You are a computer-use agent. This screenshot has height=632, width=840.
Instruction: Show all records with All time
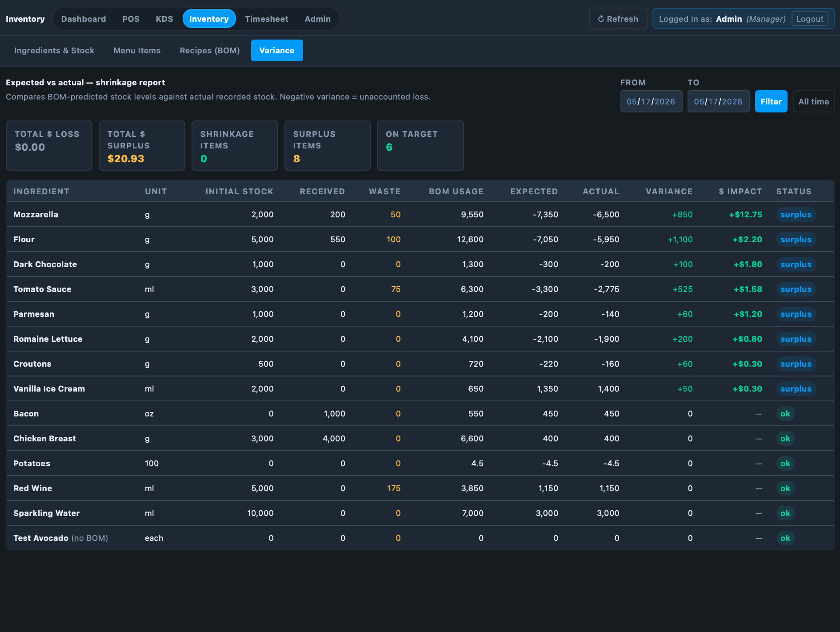(x=813, y=101)
